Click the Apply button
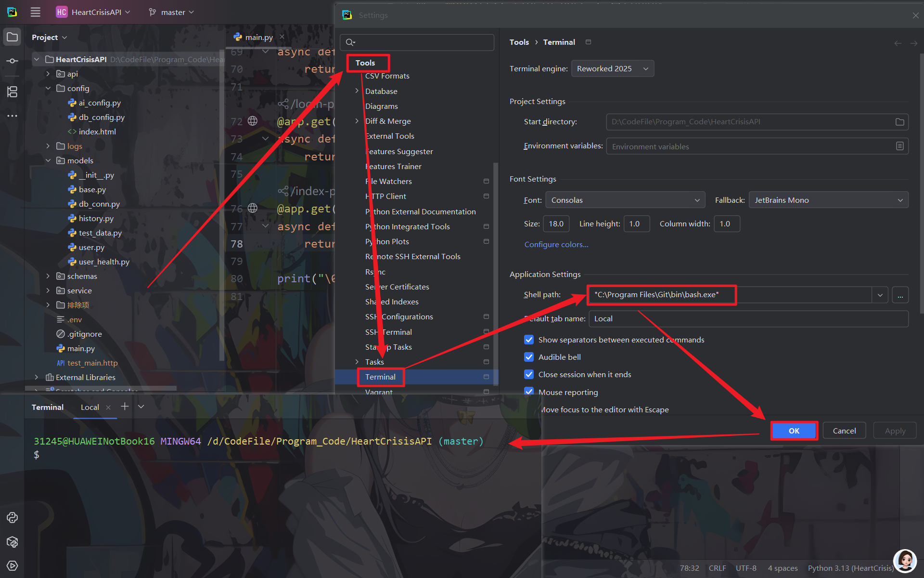 (x=895, y=431)
